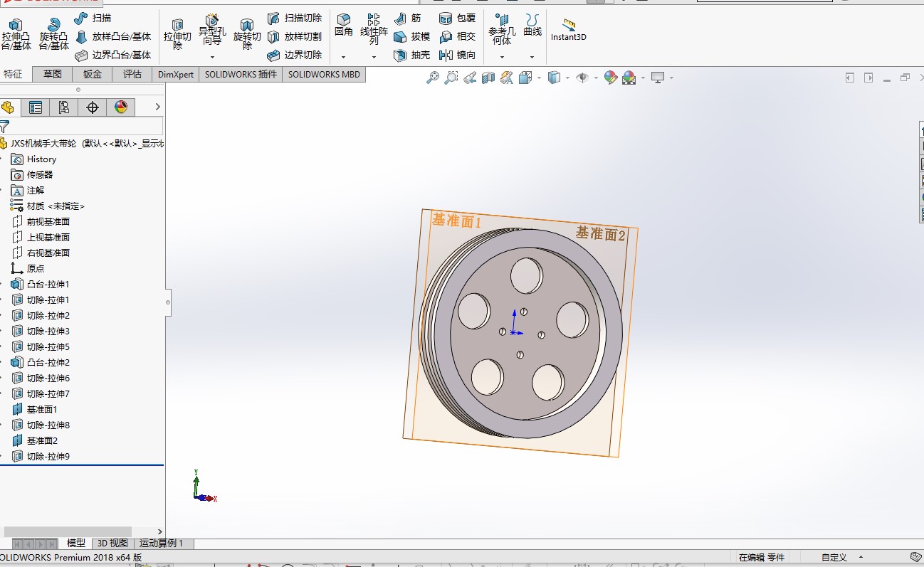Open the 评估 evaluate tab
The height and width of the screenshot is (567, 924).
[x=132, y=74]
